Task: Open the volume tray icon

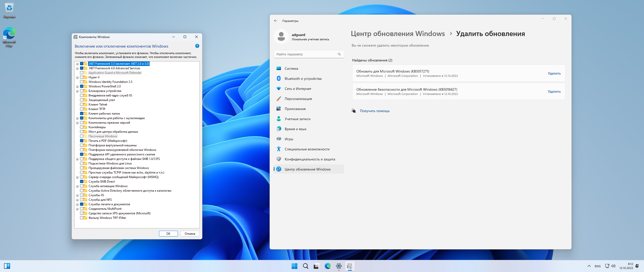Action: (613, 266)
